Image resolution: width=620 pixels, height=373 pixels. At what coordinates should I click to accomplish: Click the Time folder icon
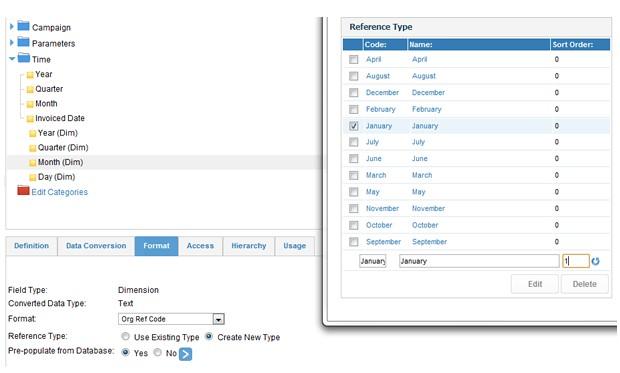(24, 58)
